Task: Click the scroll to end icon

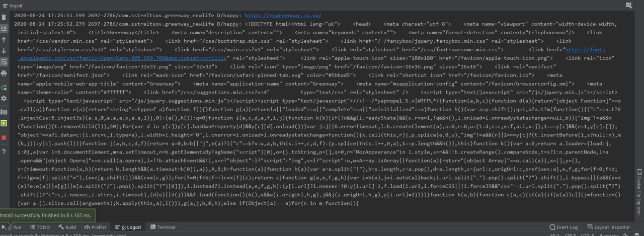Action: (4, 28)
